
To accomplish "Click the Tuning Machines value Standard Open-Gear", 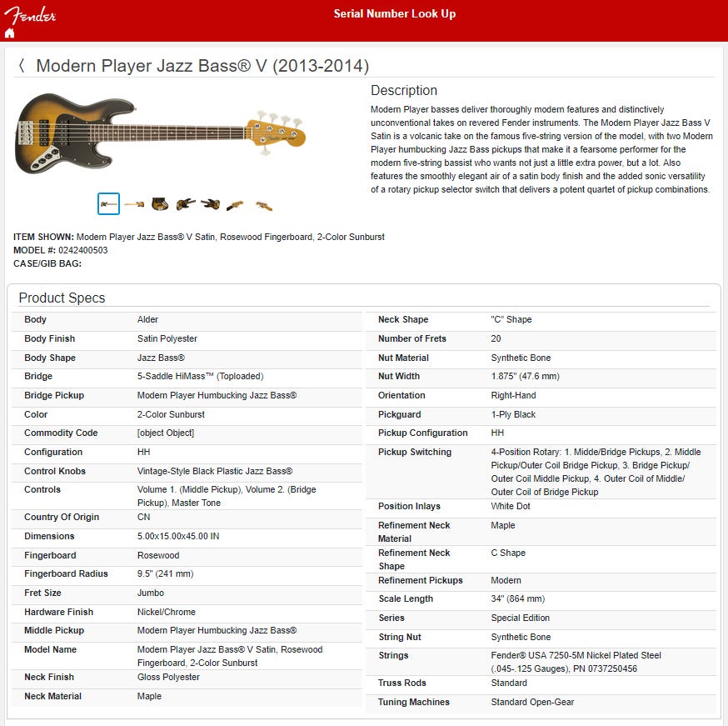I will pos(532,702).
